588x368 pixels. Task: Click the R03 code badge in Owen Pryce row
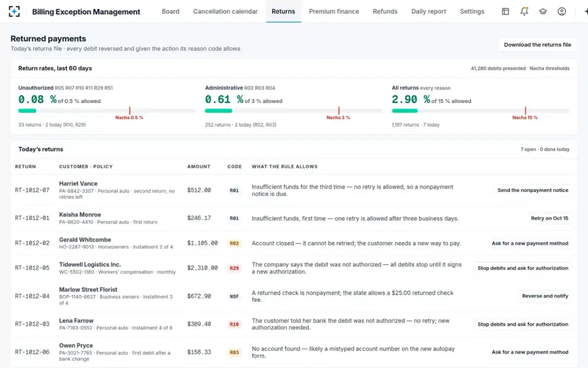pos(234,352)
